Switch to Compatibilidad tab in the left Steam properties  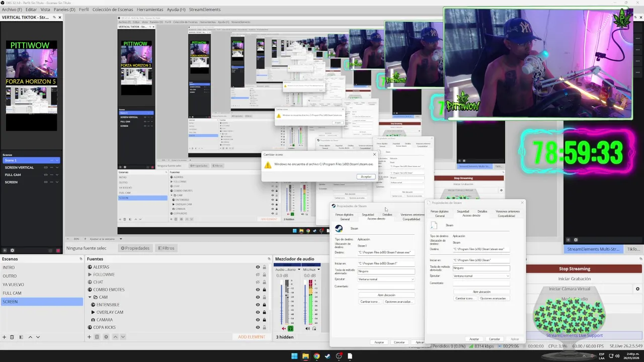coord(411,219)
